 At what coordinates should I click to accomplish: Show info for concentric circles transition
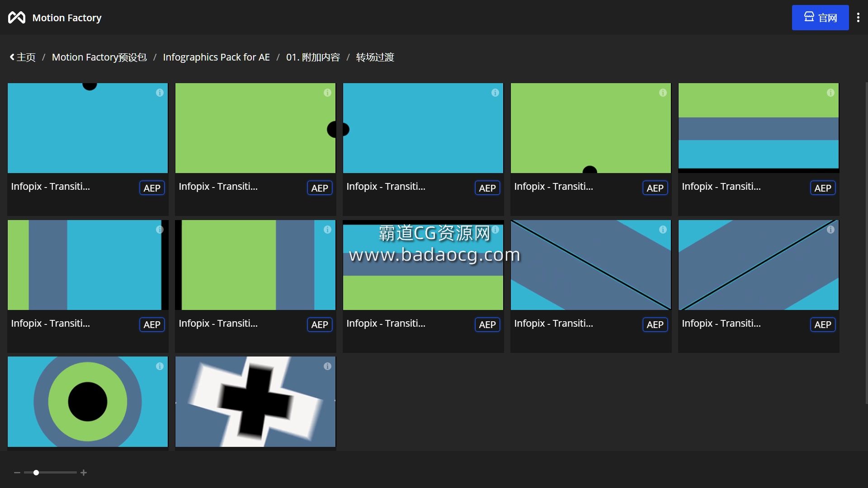(x=160, y=366)
